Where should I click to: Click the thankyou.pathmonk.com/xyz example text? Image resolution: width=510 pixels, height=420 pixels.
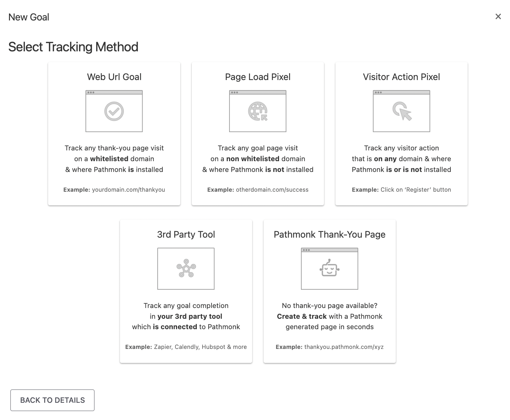click(343, 347)
